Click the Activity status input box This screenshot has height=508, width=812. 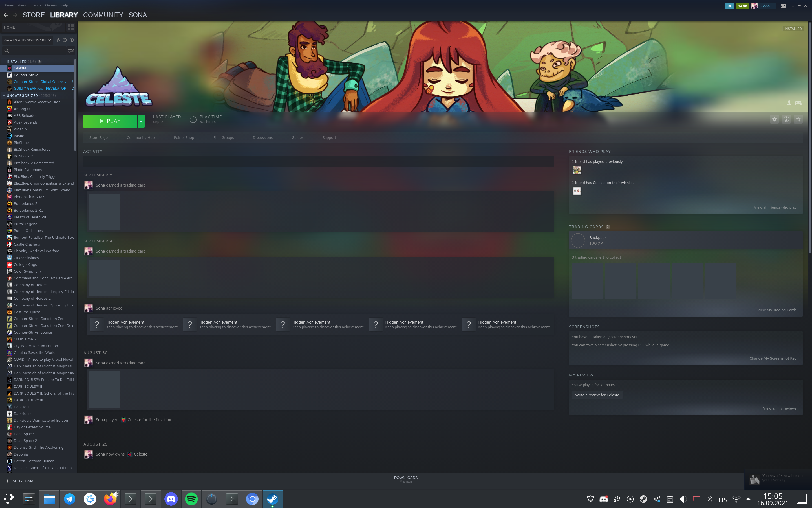(318, 161)
